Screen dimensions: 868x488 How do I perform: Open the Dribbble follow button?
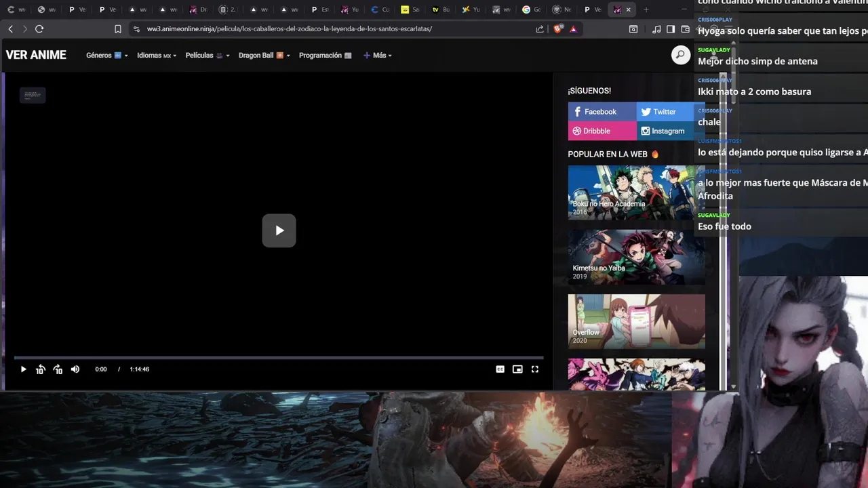pos(602,131)
